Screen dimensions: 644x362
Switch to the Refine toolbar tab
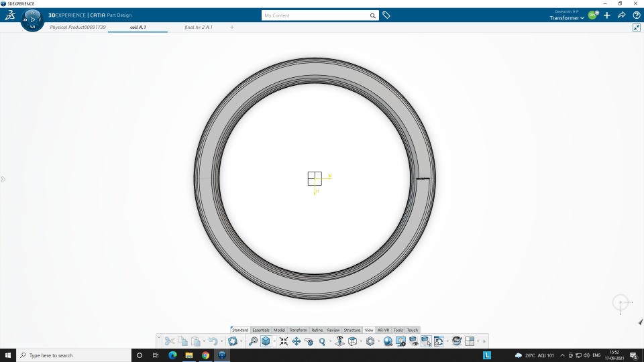(317, 330)
